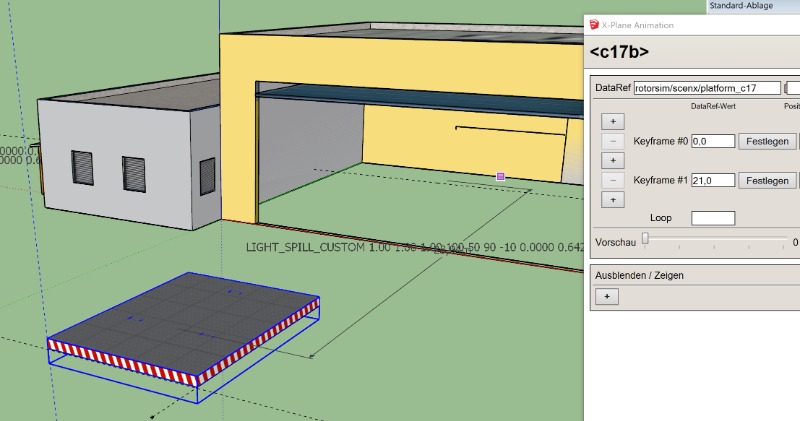The height and width of the screenshot is (421, 800).
Task: Click the small DataRef index box beside DataRef field
Action: (793, 88)
